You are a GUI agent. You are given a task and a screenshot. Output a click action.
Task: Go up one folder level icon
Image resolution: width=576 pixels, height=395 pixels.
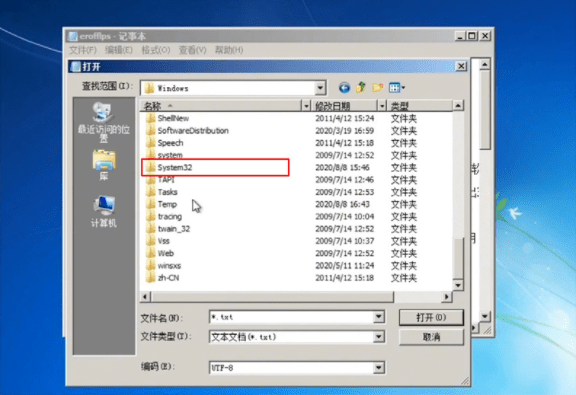361,87
